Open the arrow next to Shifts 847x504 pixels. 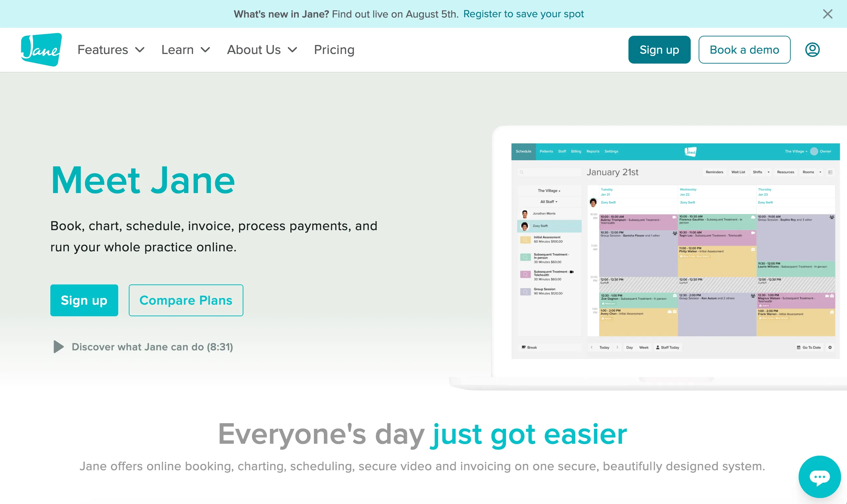point(769,172)
